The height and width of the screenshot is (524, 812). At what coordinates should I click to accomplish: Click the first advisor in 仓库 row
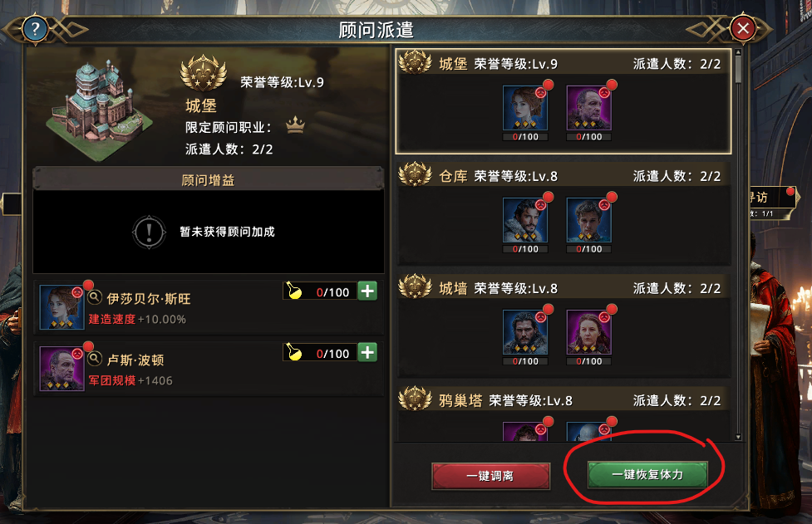click(x=525, y=220)
